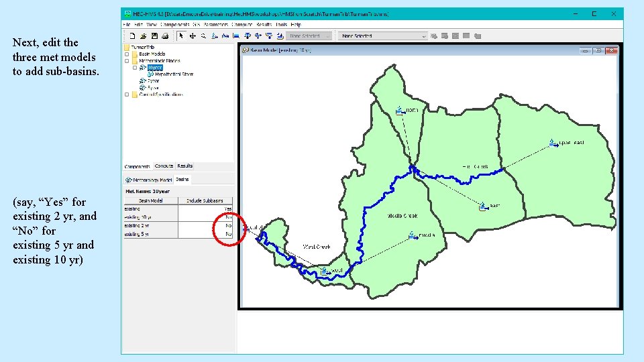Click the Open project toolbar icon
This screenshot has height=362, width=644.
coord(144,36)
